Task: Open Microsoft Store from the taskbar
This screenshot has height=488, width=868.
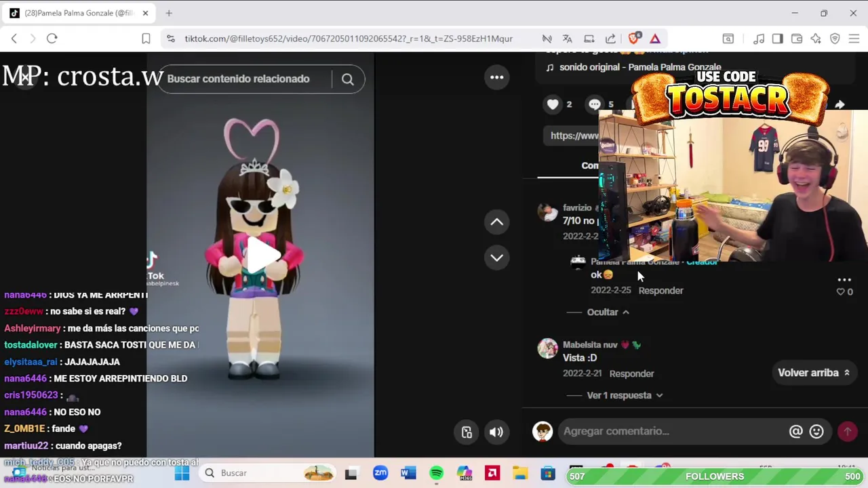Action: click(x=548, y=473)
